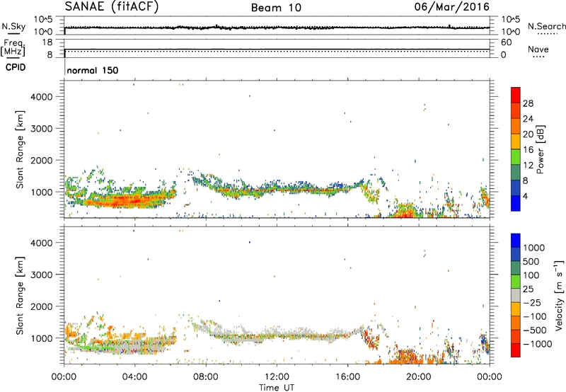The image size is (566, 392).
Task: Select the 12 label on Power colorbar
Action: (528, 166)
